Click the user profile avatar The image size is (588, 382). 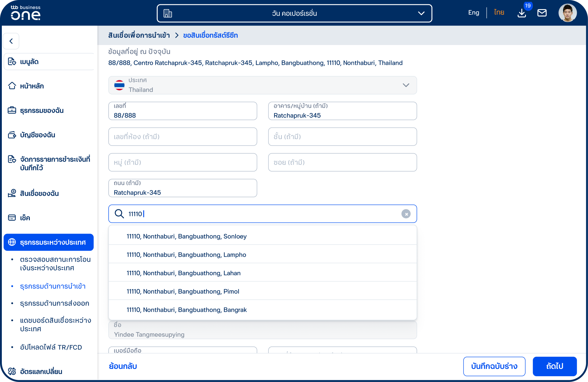[x=567, y=13]
